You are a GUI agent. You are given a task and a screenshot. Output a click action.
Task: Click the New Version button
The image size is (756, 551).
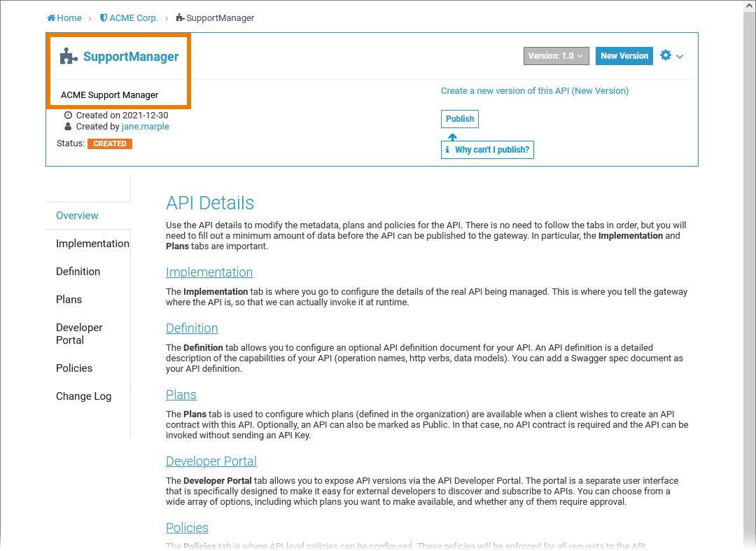click(x=624, y=56)
